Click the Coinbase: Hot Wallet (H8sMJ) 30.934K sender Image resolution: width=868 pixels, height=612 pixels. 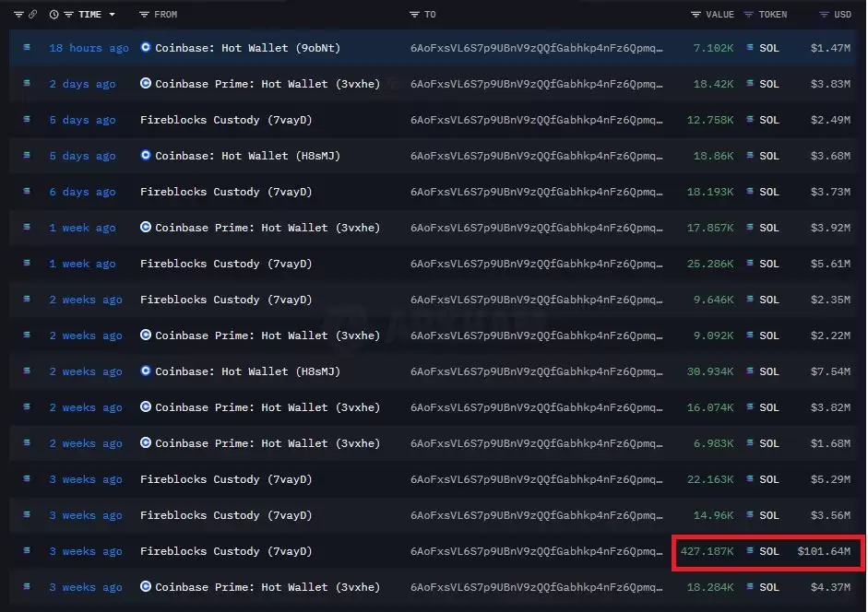point(247,371)
